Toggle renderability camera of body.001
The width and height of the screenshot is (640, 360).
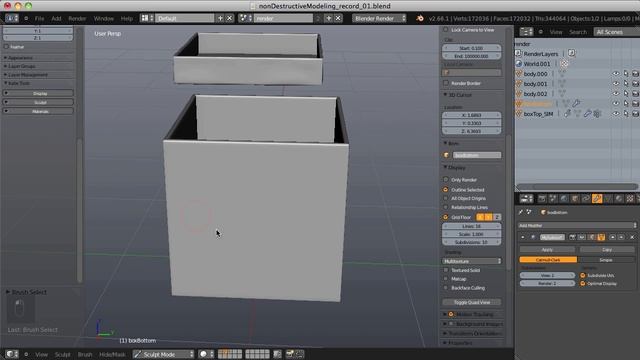(x=636, y=84)
